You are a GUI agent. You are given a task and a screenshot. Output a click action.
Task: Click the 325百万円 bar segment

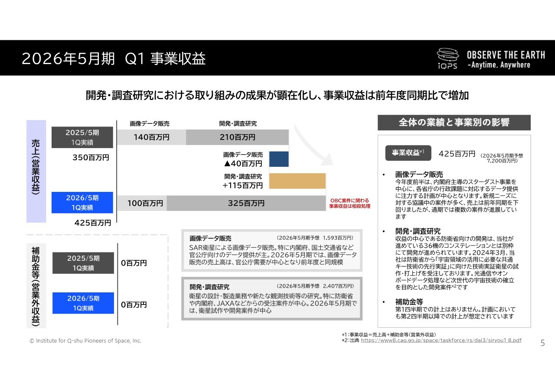click(x=246, y=203)
